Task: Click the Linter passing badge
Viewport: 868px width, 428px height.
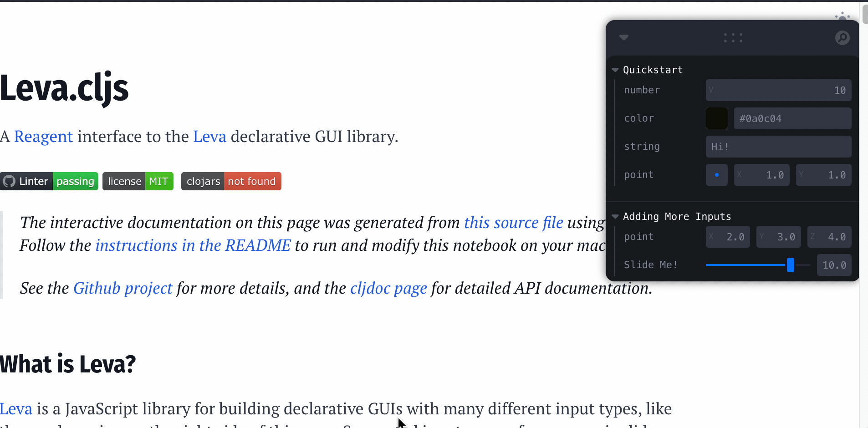Action: tap(49, 181)
